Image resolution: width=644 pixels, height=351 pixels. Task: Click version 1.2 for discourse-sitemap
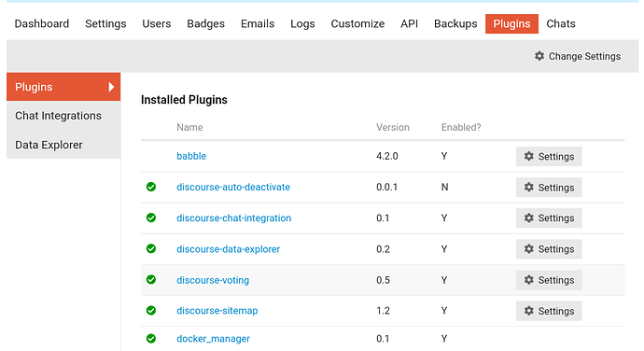coord(384,311)
